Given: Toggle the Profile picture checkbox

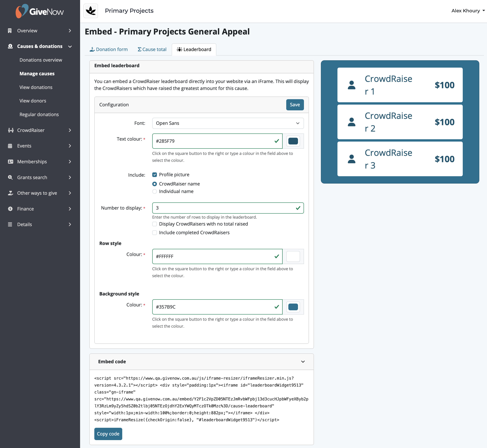Looking at the screenshot, I should (155, 175).
